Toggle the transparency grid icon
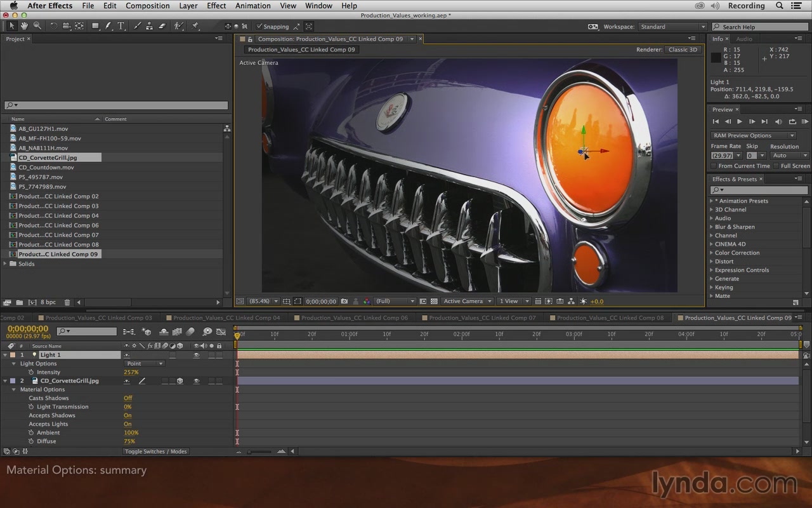 434,301
